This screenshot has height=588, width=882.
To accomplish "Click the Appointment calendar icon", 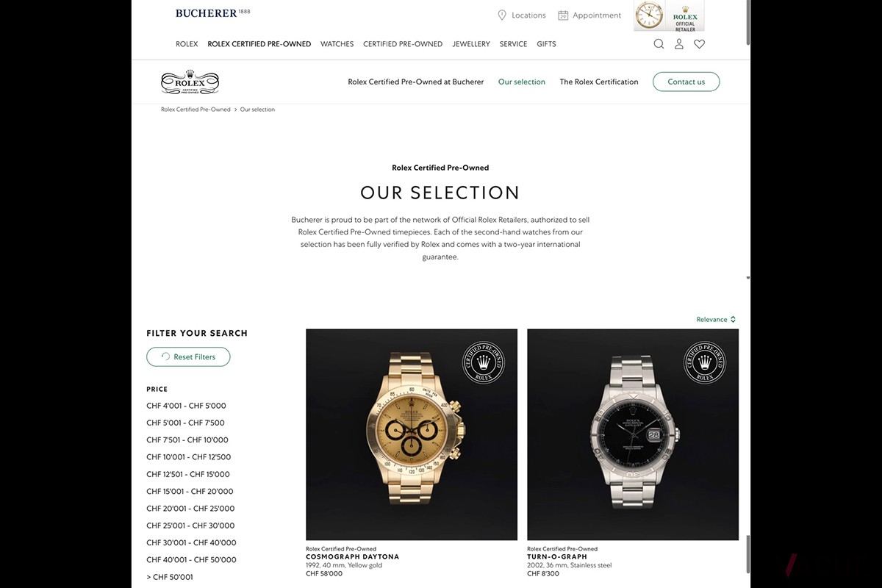I will pos(563,15).
